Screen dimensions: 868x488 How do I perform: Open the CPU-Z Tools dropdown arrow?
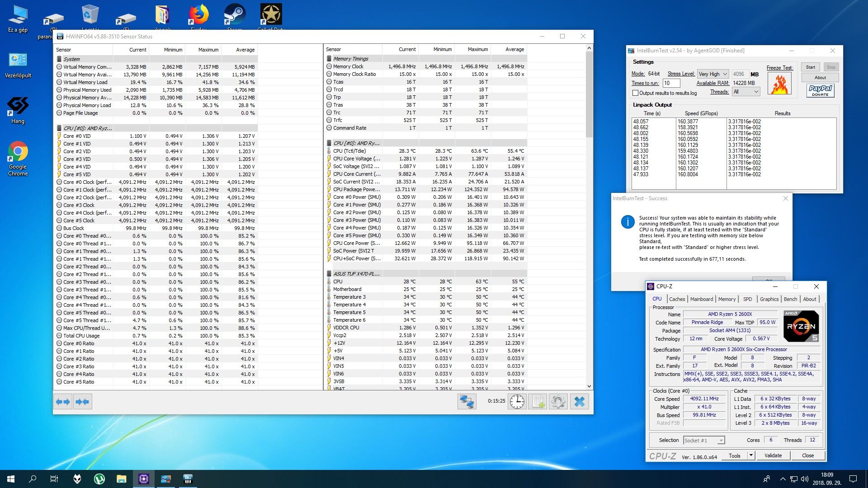[x=751, y=455]
